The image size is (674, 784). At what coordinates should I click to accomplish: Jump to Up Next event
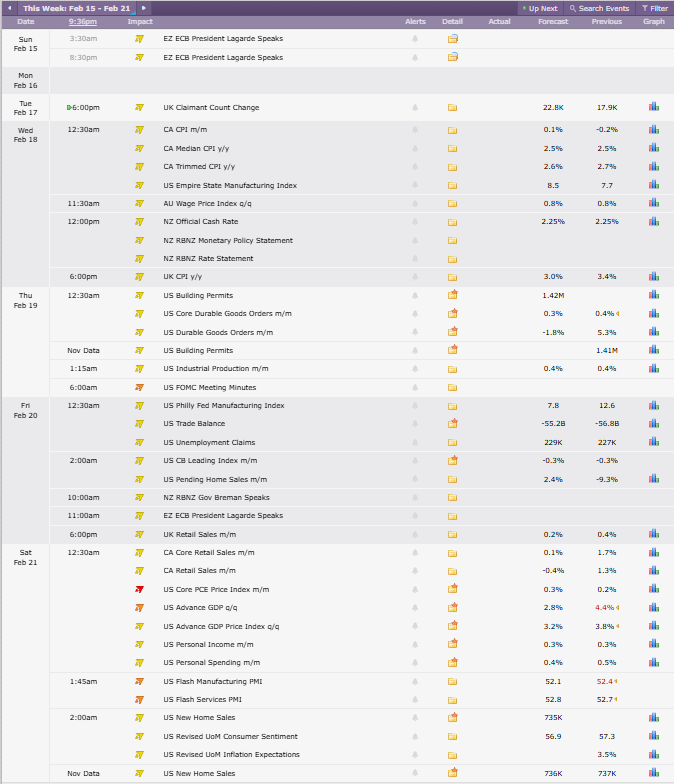(540, 8)
